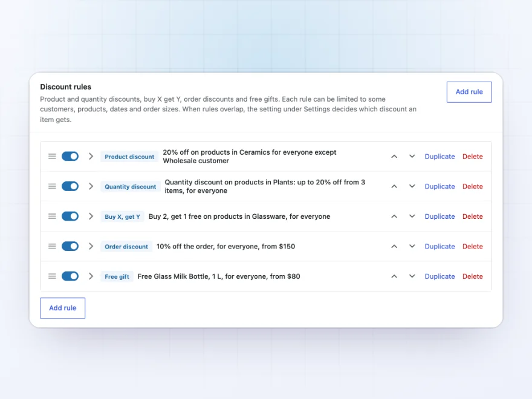Click the Add rule button below the list
Screen dimensions: 532x399
coord(63,308)
